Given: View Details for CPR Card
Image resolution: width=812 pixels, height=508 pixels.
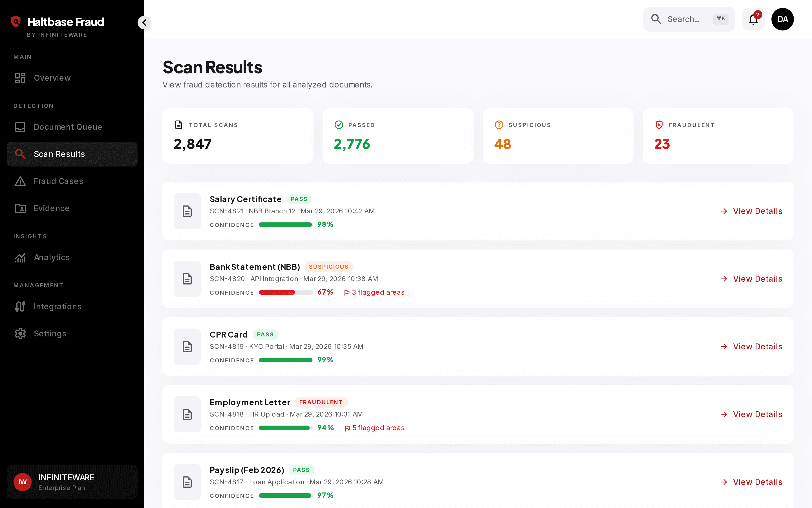Looking at the screenshot, I should [x=751, y=346].
